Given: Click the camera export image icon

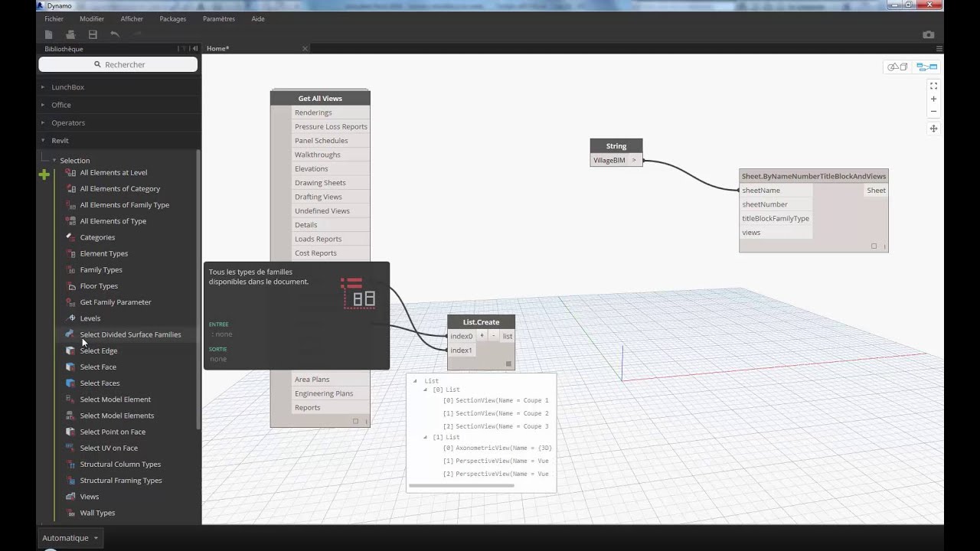Looking at the screenshot, I should click(x=929, y=34).
